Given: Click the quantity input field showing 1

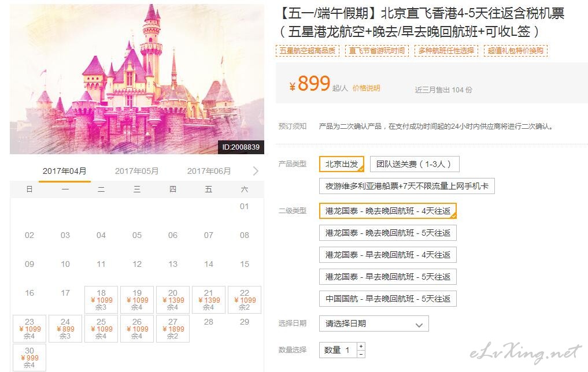Looking at the screenshot, I should point(338,350).
